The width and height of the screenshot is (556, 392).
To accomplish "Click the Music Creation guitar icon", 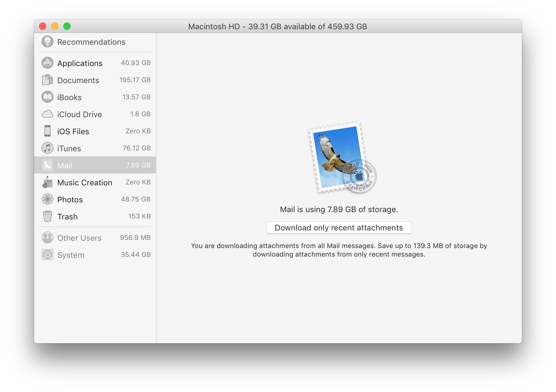I will pyautogui.click(x=48, y=182).
